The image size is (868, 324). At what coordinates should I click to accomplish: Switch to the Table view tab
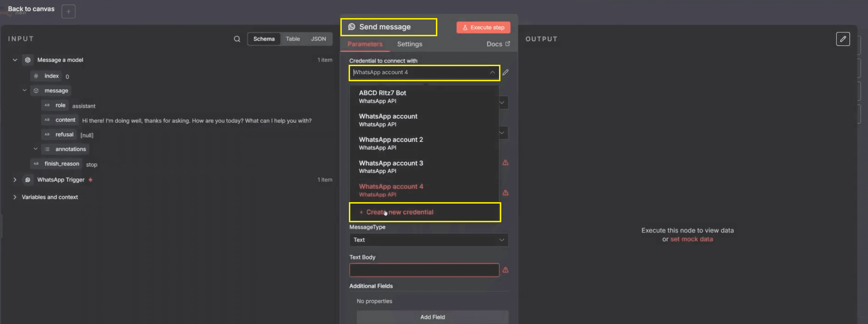292,39
